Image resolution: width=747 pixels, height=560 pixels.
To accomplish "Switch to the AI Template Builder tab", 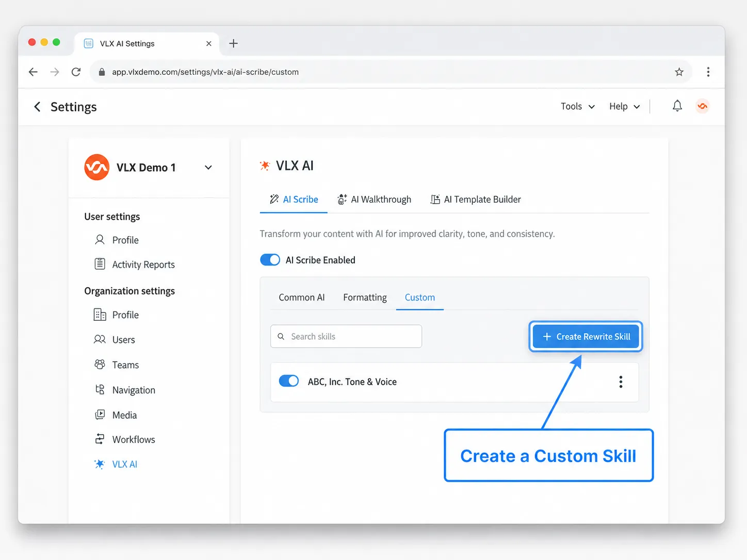I will point(476,200).
